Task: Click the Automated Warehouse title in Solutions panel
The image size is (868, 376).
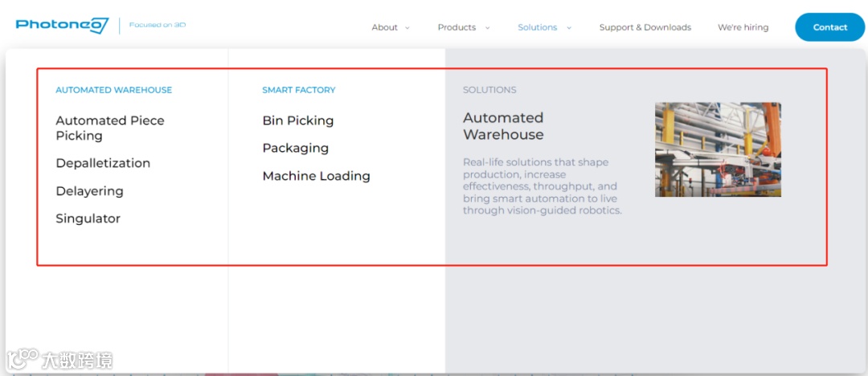Action: pos(503,125)
